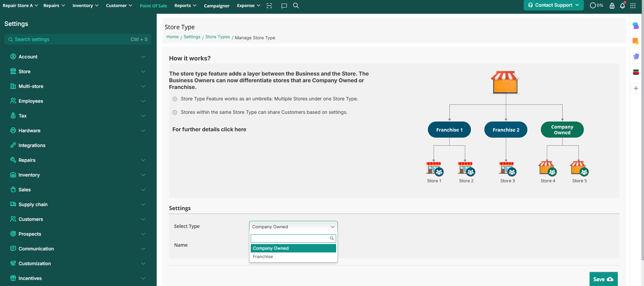Click the lock icon in top bar
Screen dimensions: 644x286
point(612,6)
